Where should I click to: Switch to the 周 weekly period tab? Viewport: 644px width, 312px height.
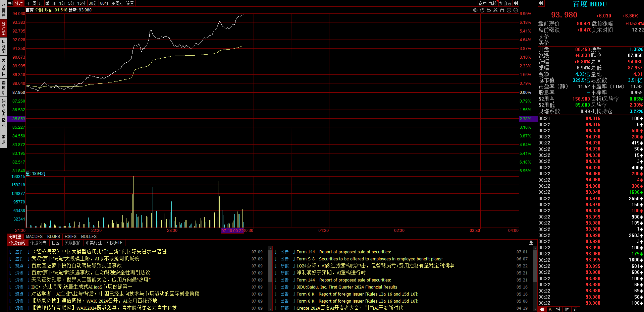[34, 3]
